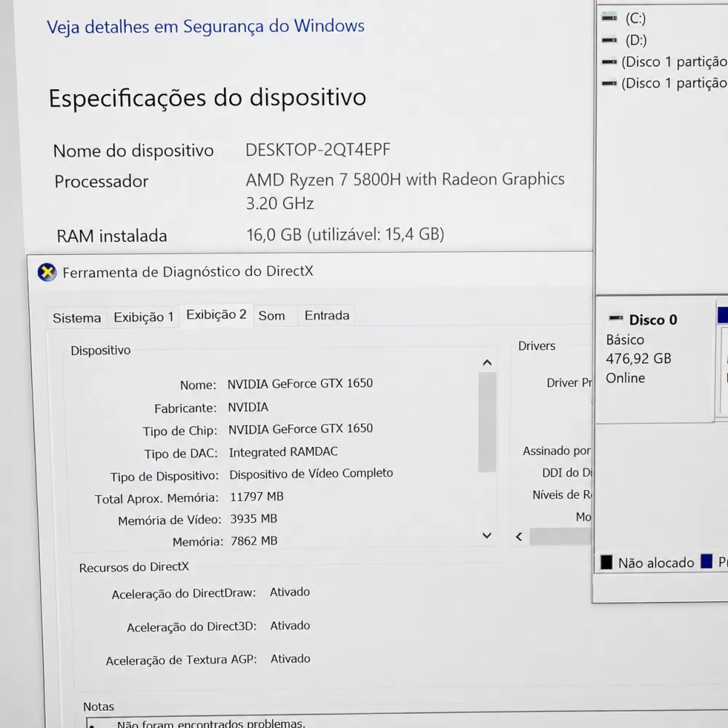This screenshot has height=728, width=728.
Task: Select the Fabricante value NVIDIA
Action: point(248,407)
